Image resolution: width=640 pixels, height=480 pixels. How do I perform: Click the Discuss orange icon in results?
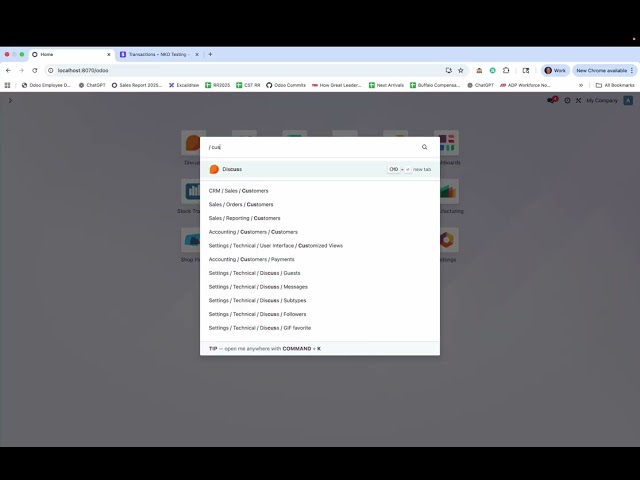point(214,169)
